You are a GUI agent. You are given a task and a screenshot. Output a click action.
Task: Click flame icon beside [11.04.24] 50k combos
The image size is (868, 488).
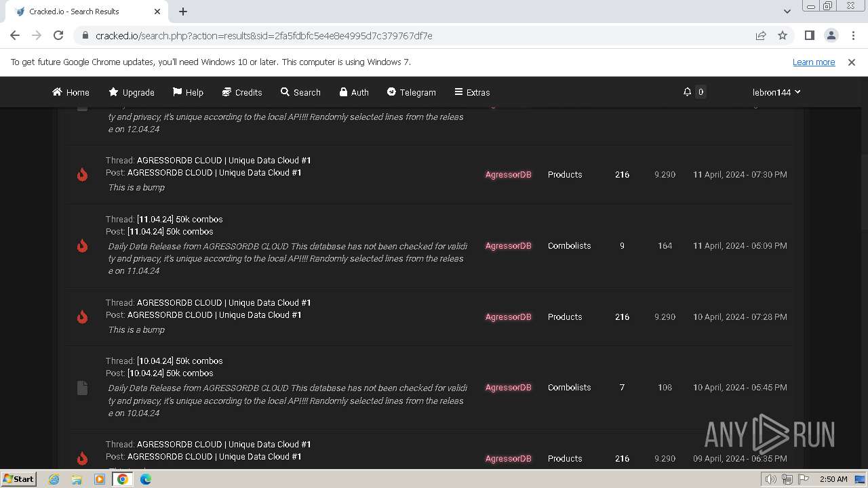(82, 246)
